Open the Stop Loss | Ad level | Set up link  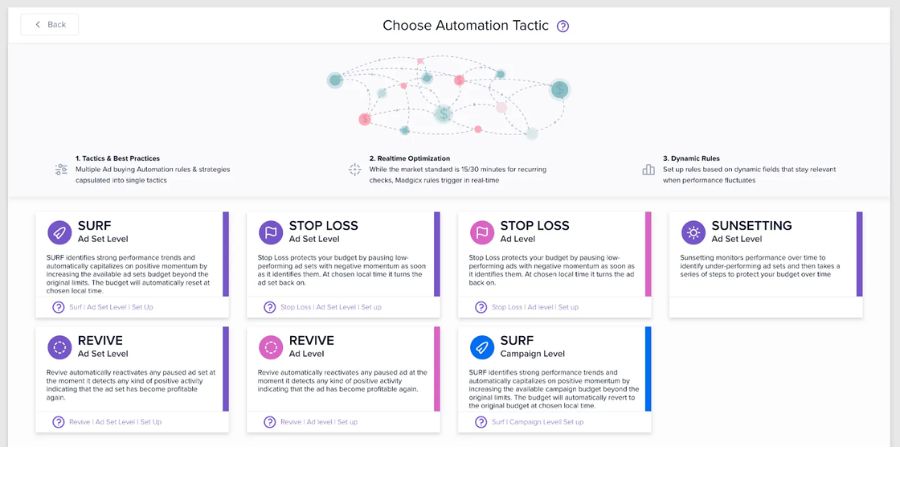coord(535,307)
